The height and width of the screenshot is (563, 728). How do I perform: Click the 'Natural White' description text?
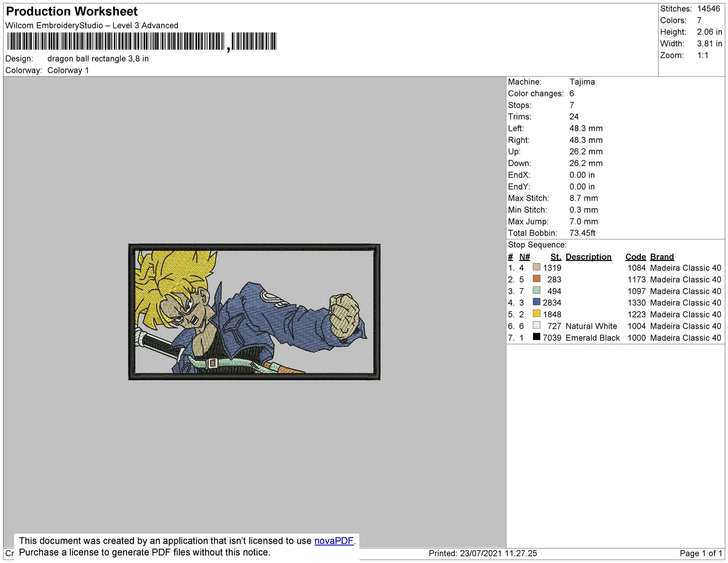(591, 326)
